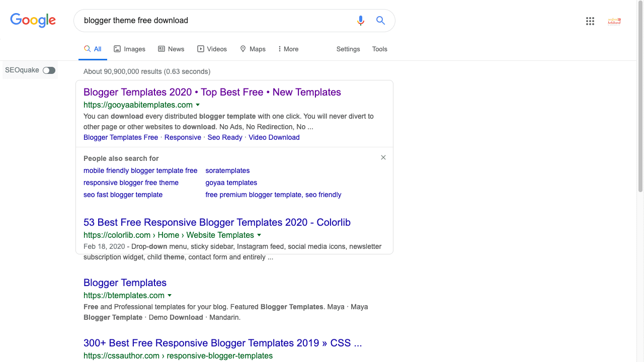The height and width of the screenshot is (362, 644).
Task: Open the account profile avatar
Action: coord(614,21)
